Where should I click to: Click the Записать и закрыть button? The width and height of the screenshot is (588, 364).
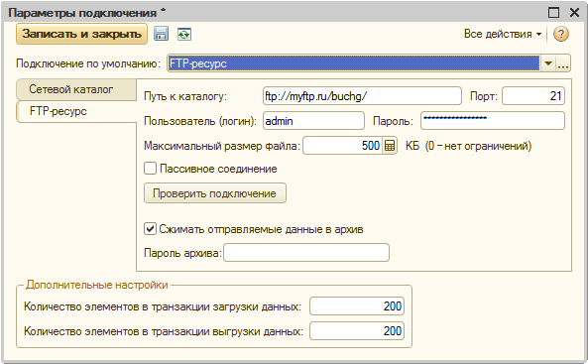click(x=81, y=34)
